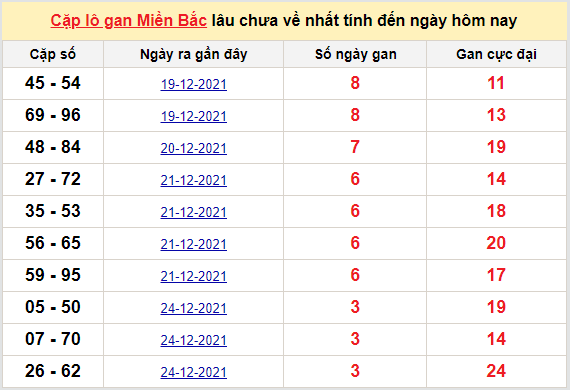Select the max gan value 24
This screenshot has height=390, width=570.
coord(496,371)
